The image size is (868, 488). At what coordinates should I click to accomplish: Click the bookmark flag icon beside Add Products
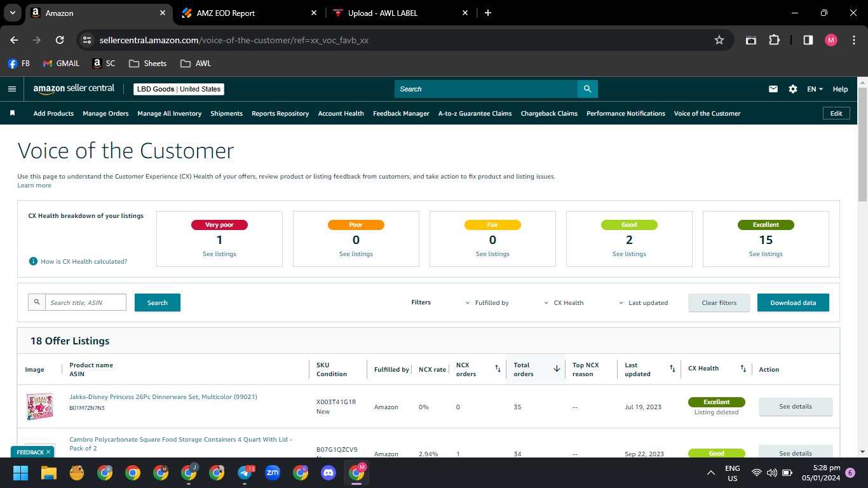pos(12,113)
